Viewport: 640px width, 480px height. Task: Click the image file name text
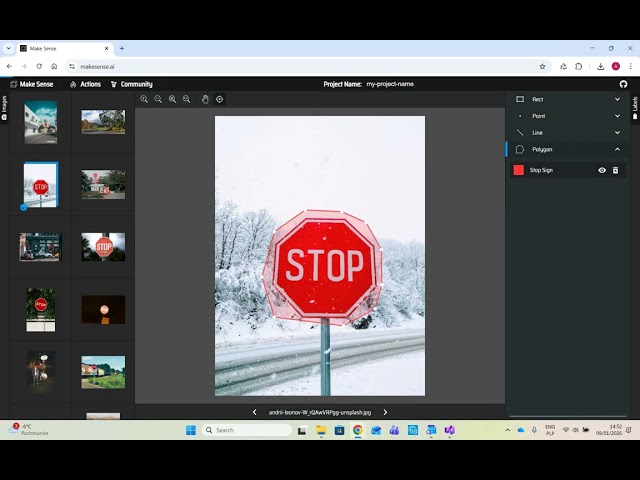tap(320, 412)
